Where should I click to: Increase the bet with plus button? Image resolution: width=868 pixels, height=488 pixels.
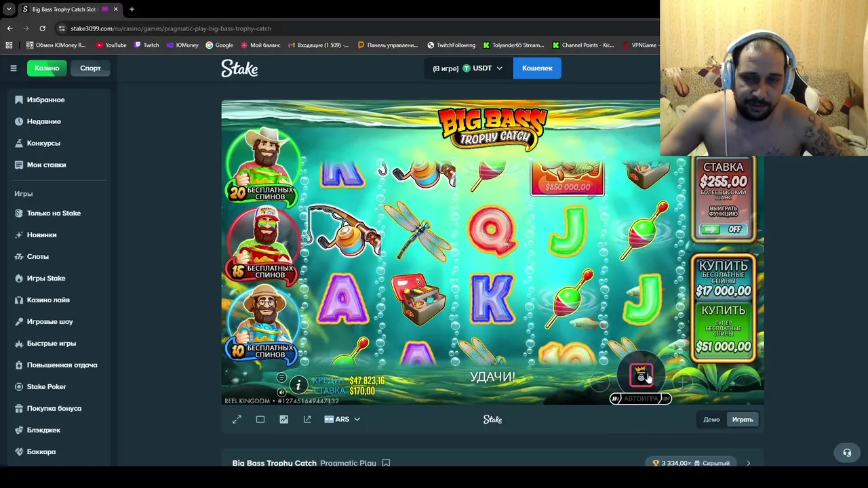click(x=682, y=383)
